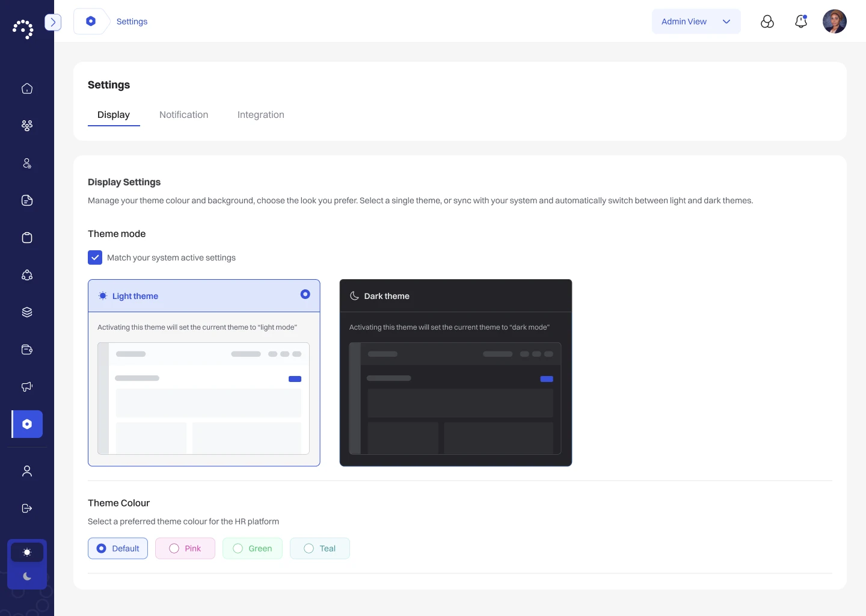Uncheck Match your system active settings

coord(95,257)
